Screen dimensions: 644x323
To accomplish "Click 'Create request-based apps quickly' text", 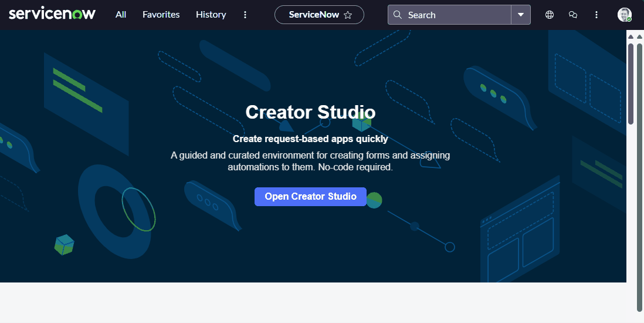I will point(310,139).
